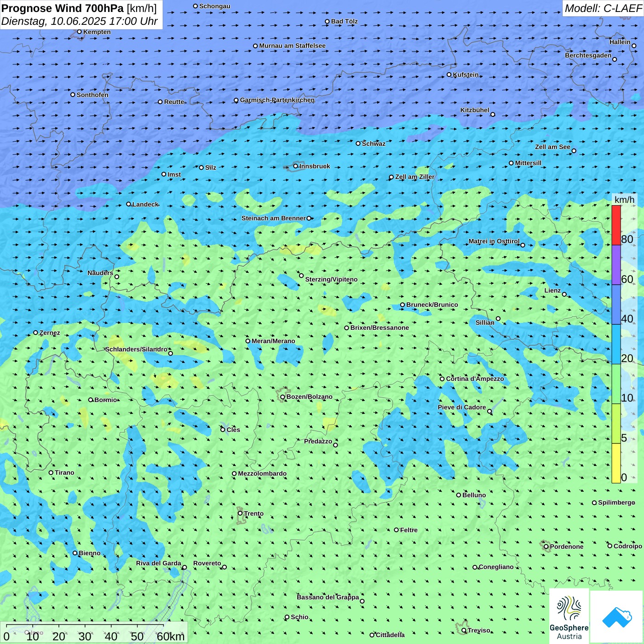Select the Belluno city marker
This screenshot has height=644, width=644.
point(458,495)
